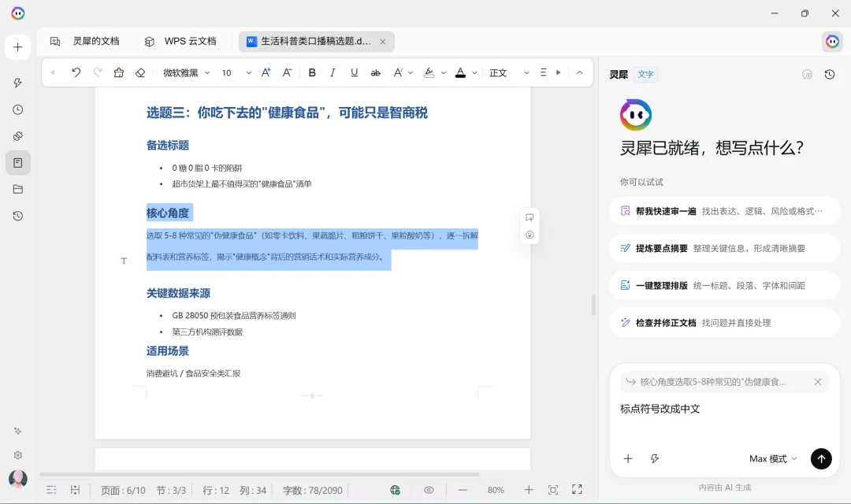Apply the font color A swatch
Image resolution: width=851 pixels, height=504 pixels.
(x=460, y=72)
